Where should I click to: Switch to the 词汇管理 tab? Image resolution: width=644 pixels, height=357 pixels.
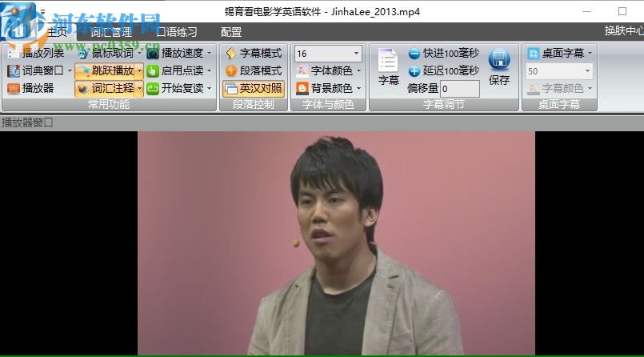pos(111,32)
